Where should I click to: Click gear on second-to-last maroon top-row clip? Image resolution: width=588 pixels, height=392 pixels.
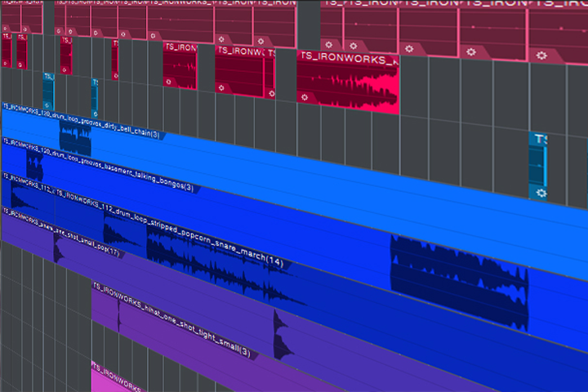[x=471, y=51]
